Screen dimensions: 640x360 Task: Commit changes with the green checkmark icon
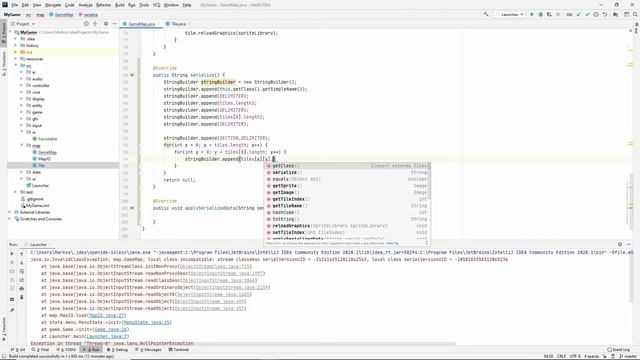(x=587, y=14)
